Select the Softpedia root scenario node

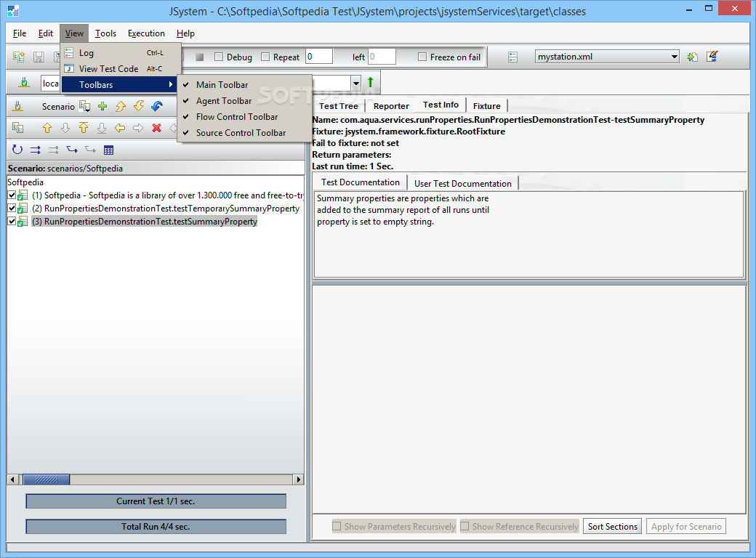click(25, 182)
